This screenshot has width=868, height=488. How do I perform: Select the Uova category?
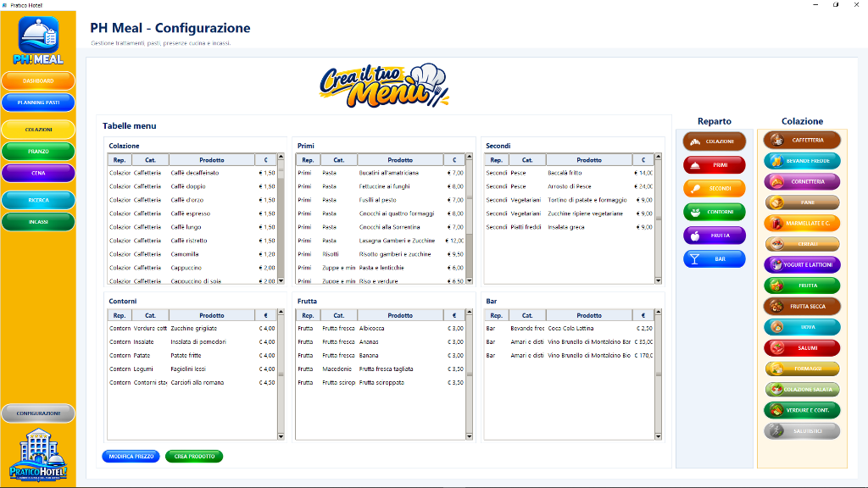tap(802, 327)
